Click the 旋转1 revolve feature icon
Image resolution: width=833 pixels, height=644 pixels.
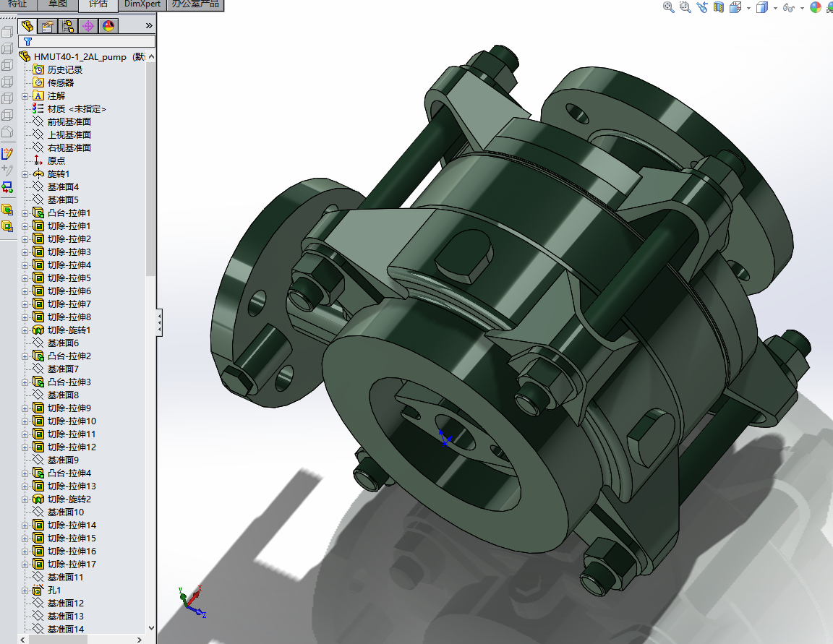38,173
